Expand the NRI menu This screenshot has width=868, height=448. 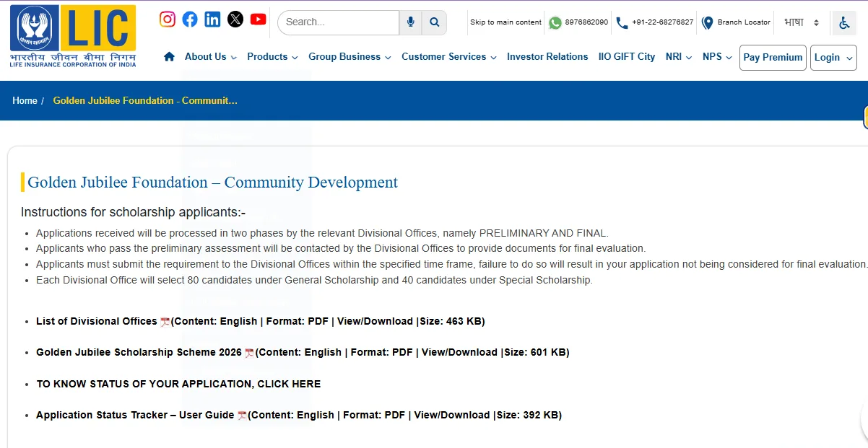click(x=679, y=56)
